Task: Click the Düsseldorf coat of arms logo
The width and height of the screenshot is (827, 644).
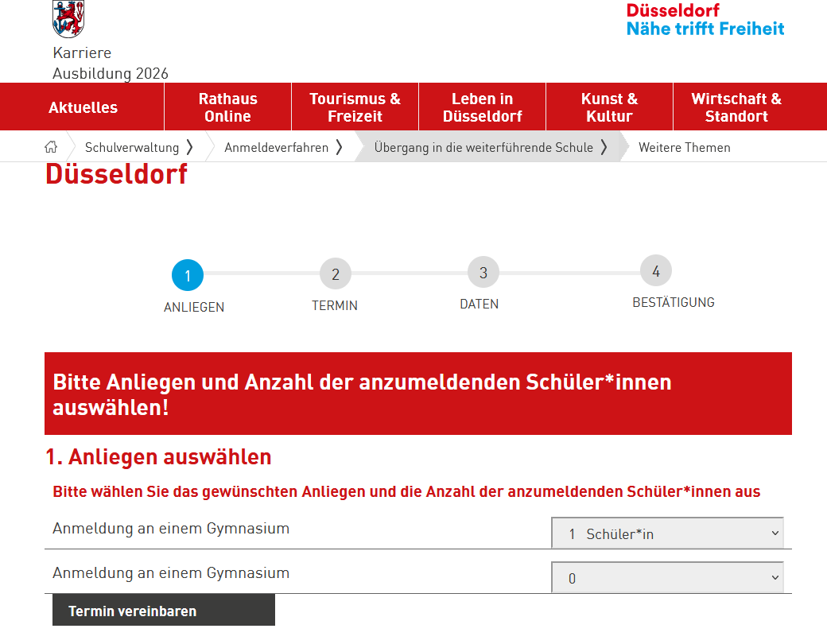Action: [x=68, y=19]
